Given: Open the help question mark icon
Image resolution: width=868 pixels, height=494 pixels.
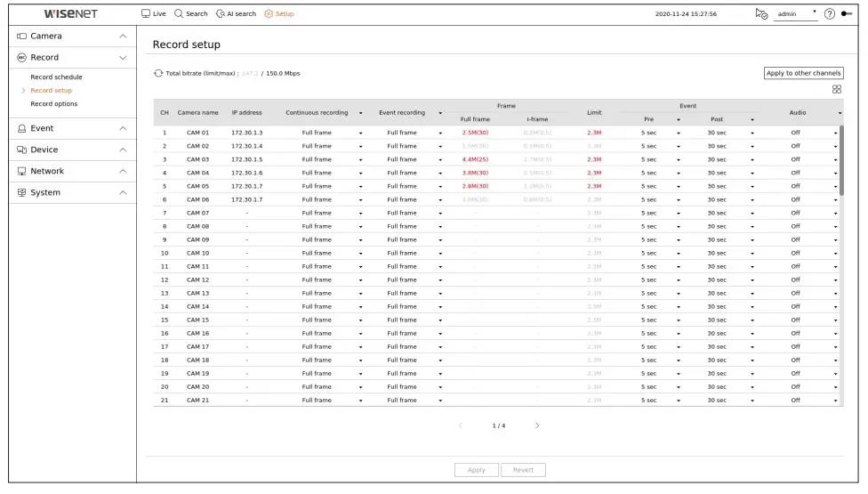Looking at the screenshot, I should (829, 14).
